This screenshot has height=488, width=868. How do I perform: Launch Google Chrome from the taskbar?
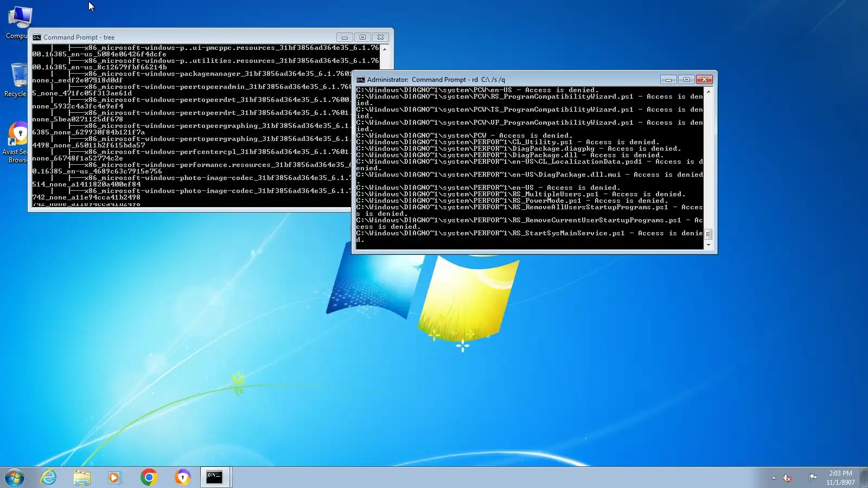pyautogui.click(x=149, y=478)
